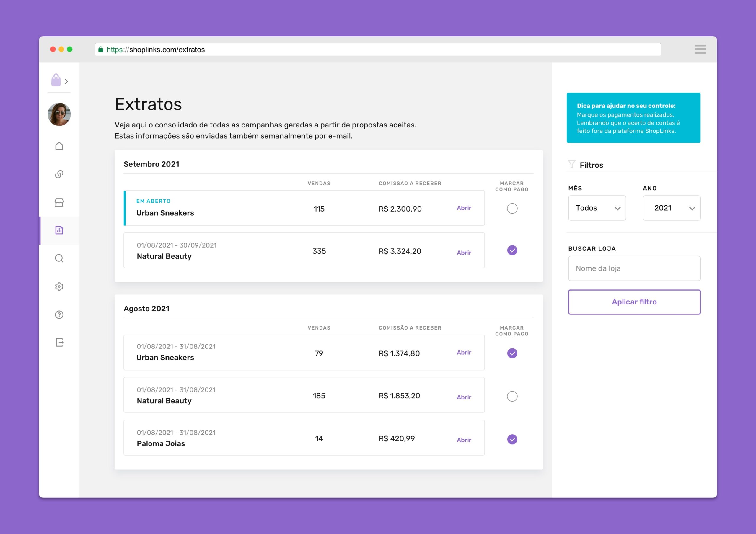This screenshot has height=534, width=756.
Task: Click the help question mark icon
Action: pyautogui.click(x=59, y=314)
